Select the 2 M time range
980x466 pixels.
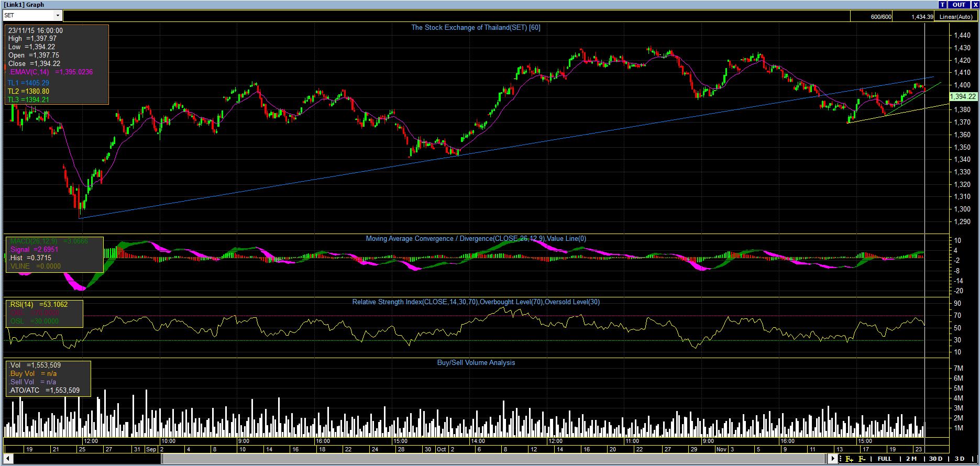(x=911, y=459)
